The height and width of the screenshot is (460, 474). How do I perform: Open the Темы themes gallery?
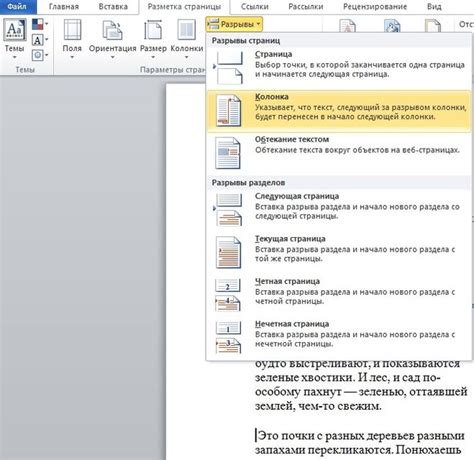click(x=14, y=39)
